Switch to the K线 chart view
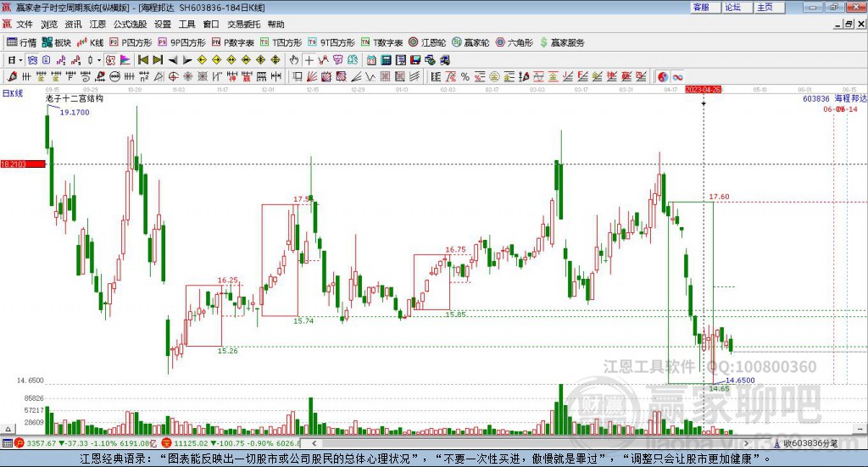 pos(90,42)
